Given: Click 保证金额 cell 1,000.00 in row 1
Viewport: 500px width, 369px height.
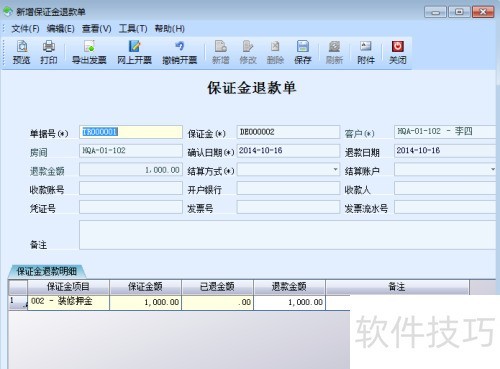Looking at the screenshot, I should (x=145, y=302).
